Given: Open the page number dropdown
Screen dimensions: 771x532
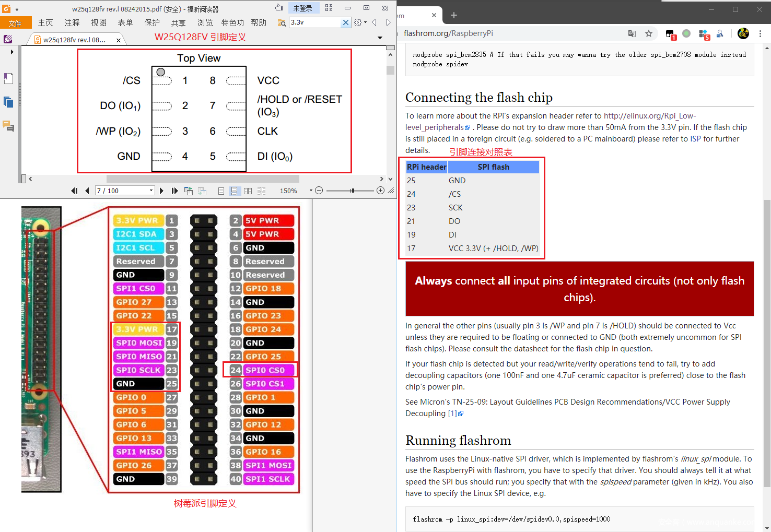Looking at the screenshot, I should [151, 191].
